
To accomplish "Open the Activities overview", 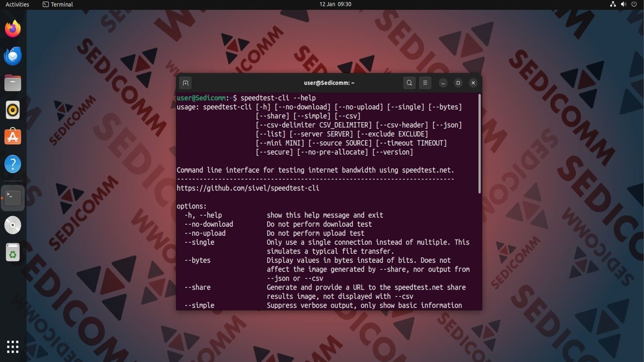I will point(17,4).
